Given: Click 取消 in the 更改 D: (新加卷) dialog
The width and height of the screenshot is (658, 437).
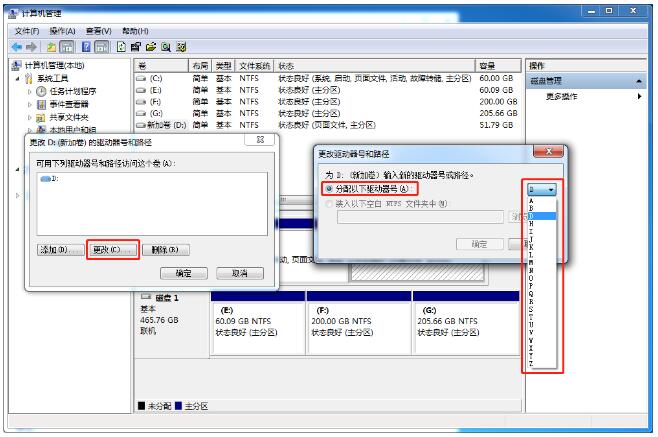Looking at the screenshot, I should tap(240, 274).
